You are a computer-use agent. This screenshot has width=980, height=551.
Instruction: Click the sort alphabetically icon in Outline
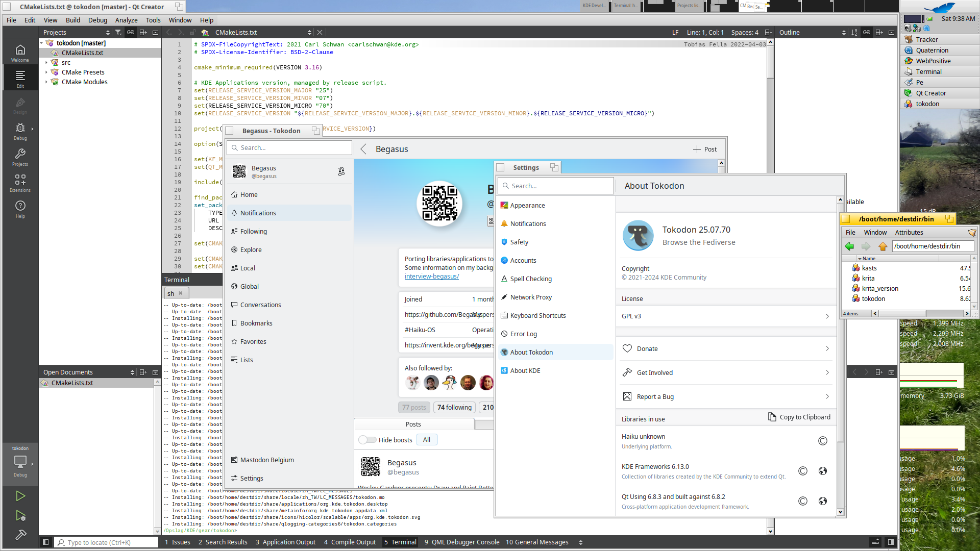point(854,32)
